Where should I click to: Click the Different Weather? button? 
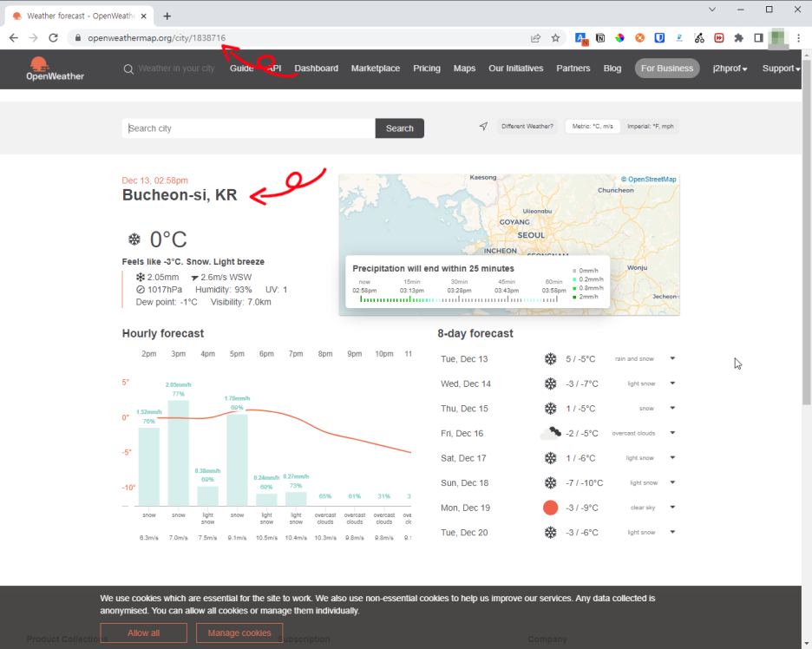[527, 127]
